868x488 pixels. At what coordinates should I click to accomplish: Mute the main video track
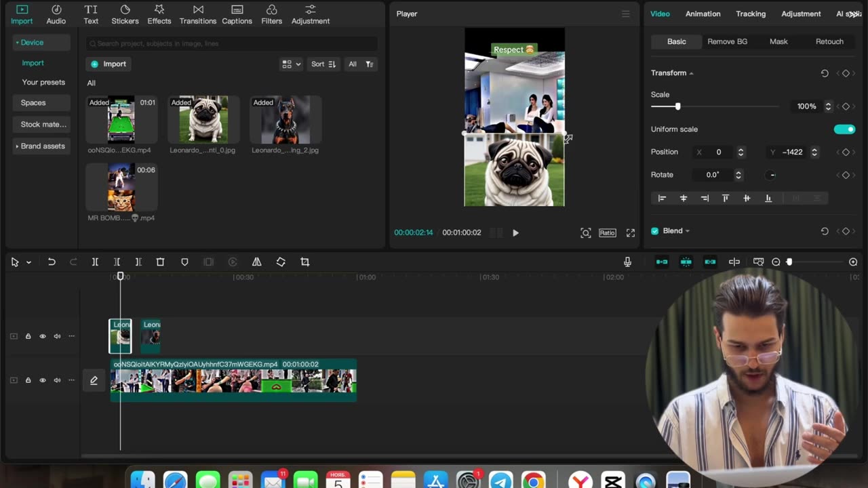pyautogui.click(x=57, y=380)
